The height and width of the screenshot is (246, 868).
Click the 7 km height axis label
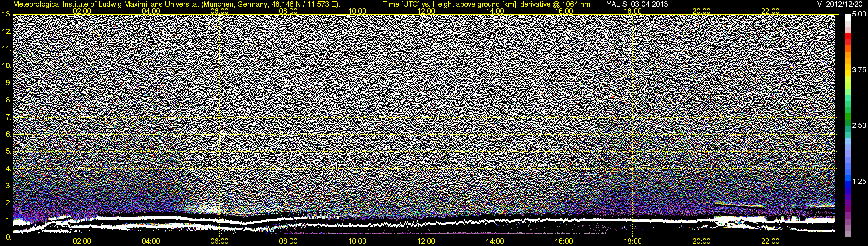tap(8, 117)
